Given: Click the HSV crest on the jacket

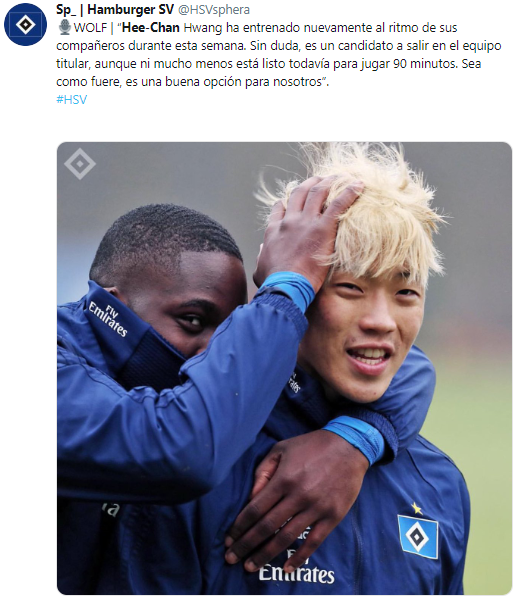Looking at the screenshot, I should pyautogui.click(x=417, y=537).
